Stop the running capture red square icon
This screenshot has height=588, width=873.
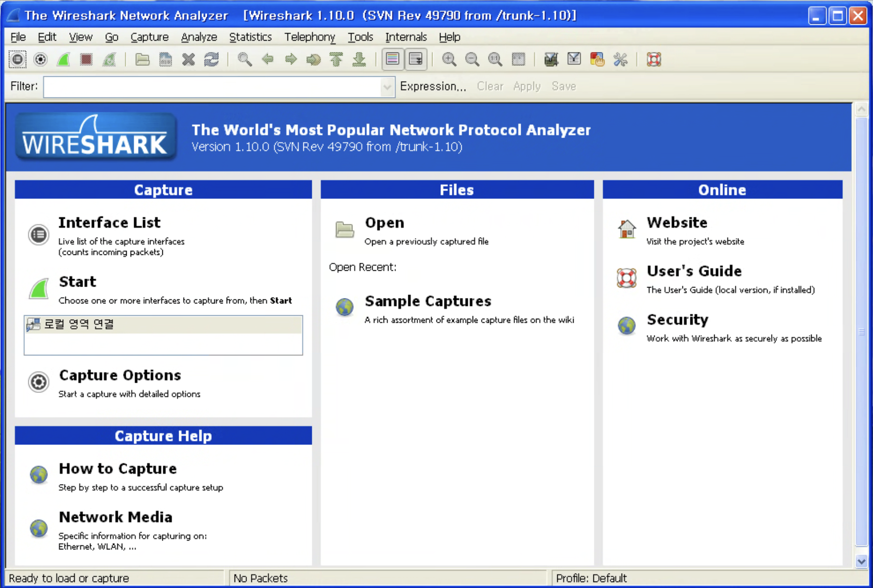(x=87, y=60)
